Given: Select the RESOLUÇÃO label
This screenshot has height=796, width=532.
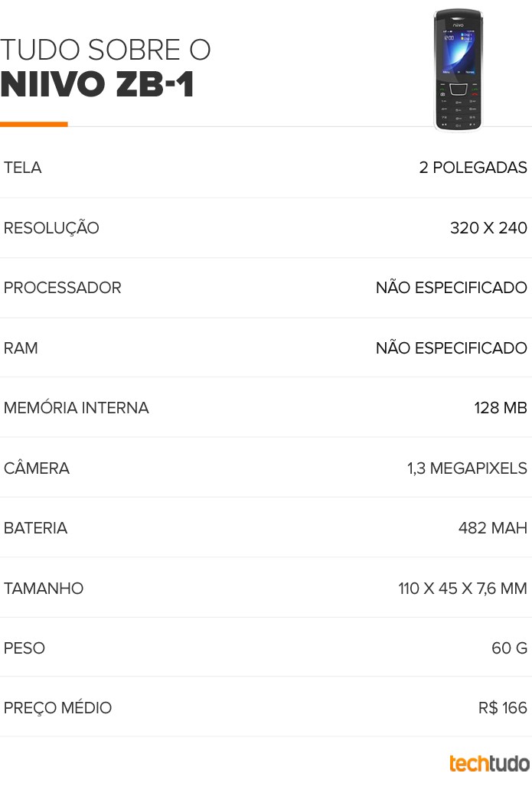Looking at the screenshot, I should pos(51,227).
